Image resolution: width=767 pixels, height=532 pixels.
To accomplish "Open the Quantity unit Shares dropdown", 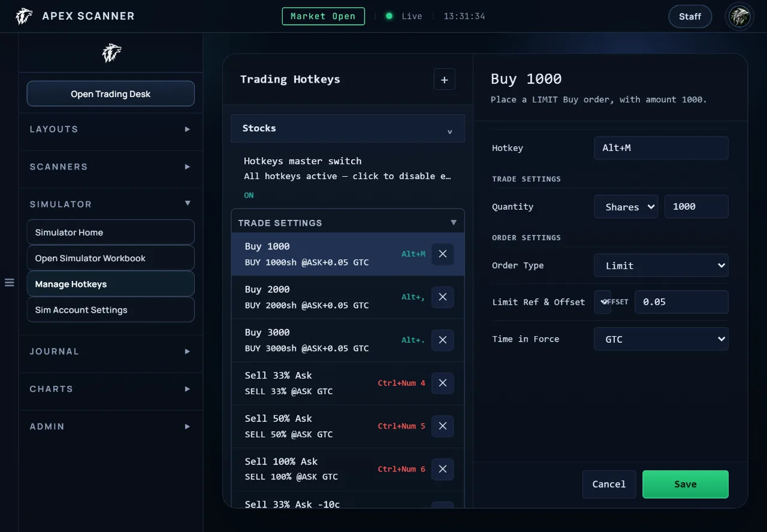I will click(x=626, y=207).
